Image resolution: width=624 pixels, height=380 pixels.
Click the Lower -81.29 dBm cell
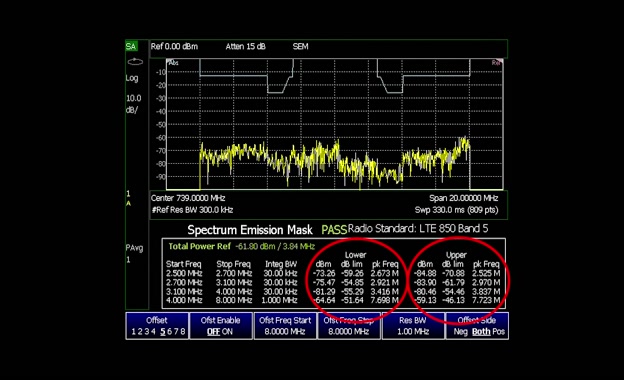[x=324, y=292]
